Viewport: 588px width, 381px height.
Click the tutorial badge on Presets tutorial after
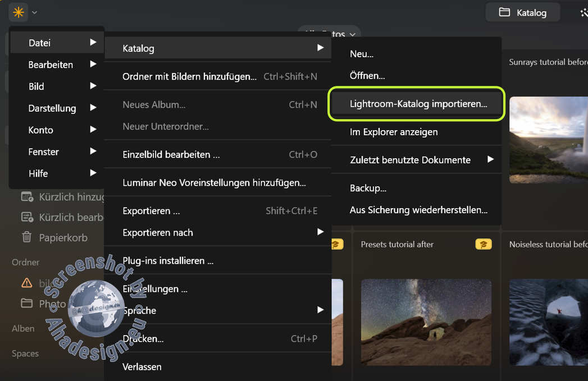point(484,244)
